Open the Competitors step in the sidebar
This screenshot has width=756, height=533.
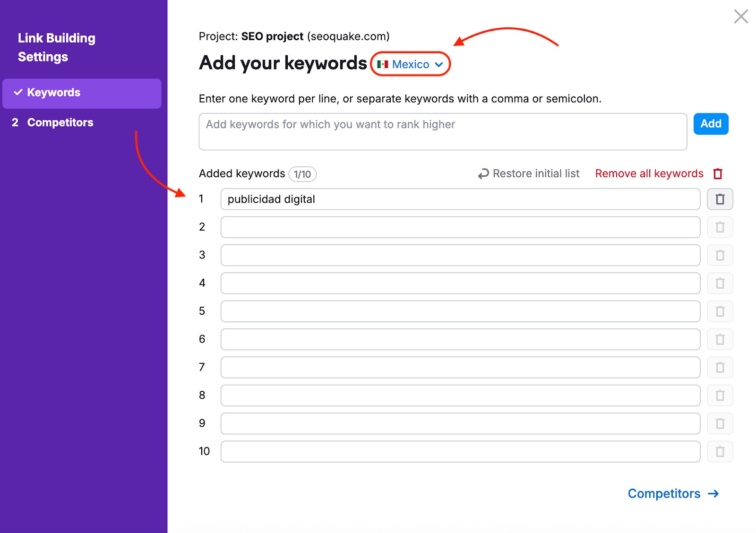coord(60,122)
